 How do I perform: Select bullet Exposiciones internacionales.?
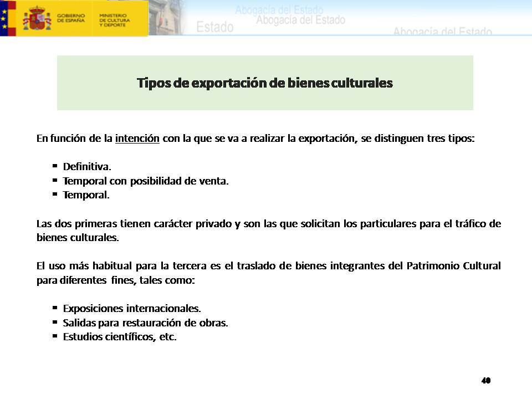click(x=132, y=309)
